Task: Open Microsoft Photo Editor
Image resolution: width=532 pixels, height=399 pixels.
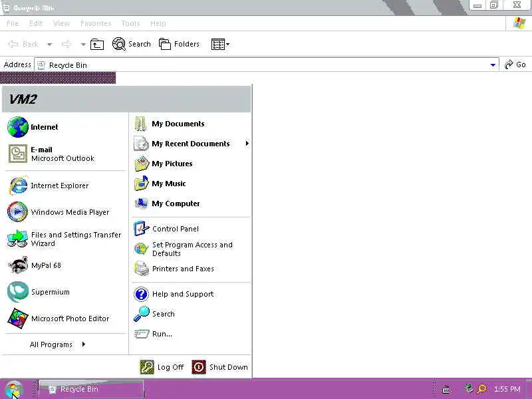Action: click(66, 319)
